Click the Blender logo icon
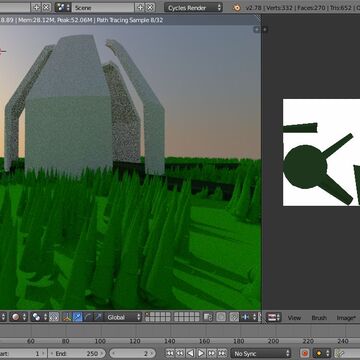This screenshot has width=360, height=360. 237,7
